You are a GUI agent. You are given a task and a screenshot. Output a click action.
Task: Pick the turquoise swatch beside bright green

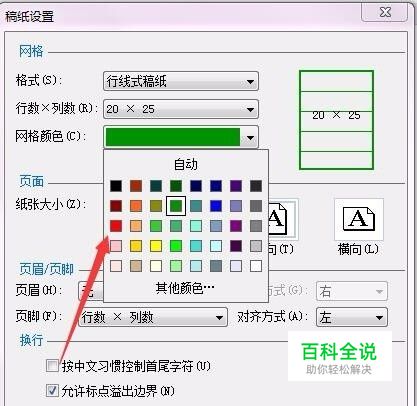coord(196,246)
